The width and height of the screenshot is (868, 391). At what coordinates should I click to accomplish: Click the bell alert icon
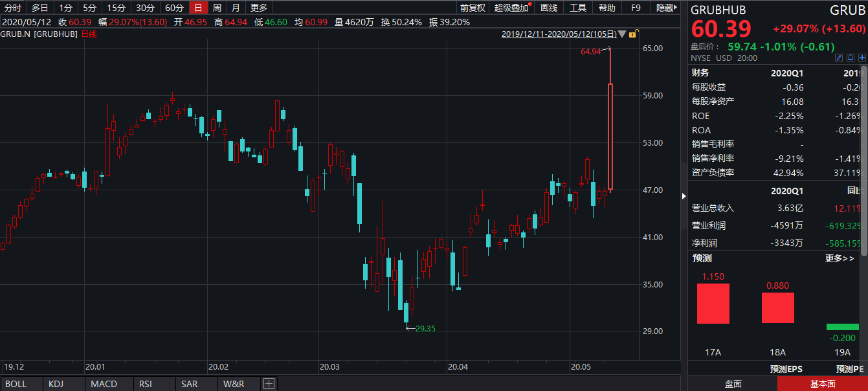[852, 58]
